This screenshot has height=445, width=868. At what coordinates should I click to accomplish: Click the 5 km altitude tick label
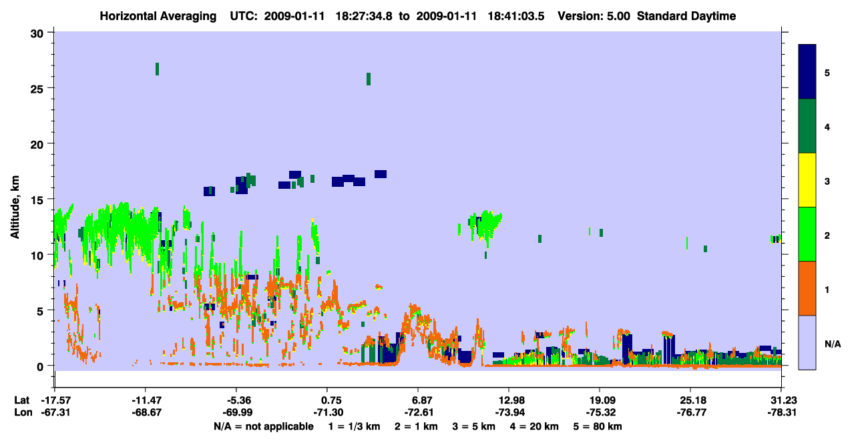pos(41,310)
